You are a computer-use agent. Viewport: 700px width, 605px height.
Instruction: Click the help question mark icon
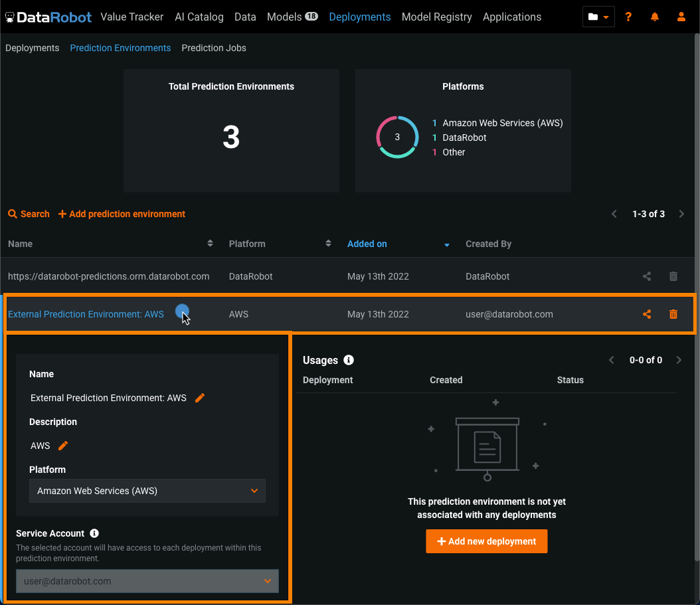point(628,17)
